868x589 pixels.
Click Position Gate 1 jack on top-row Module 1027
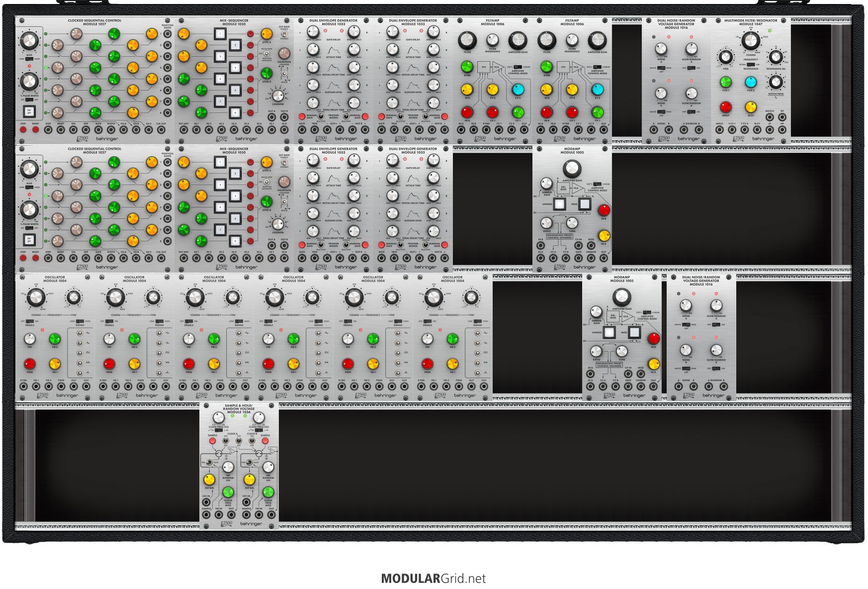[x=168, y=34]
